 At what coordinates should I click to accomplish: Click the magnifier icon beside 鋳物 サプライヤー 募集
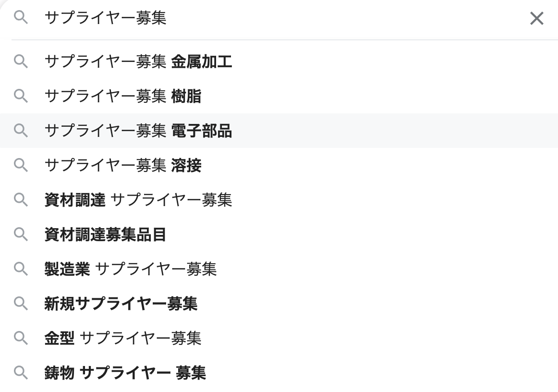coord(21,373)
